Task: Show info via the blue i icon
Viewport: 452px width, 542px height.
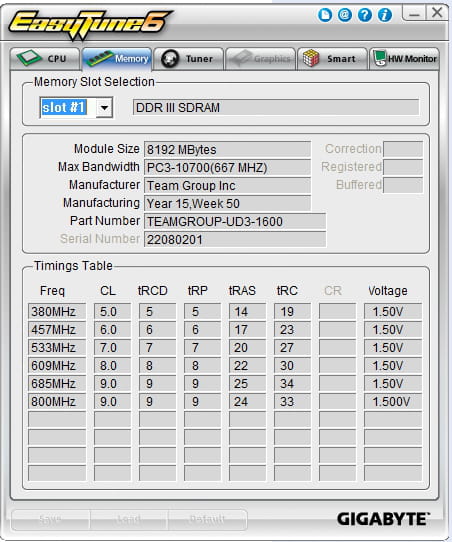Action: 385,15
